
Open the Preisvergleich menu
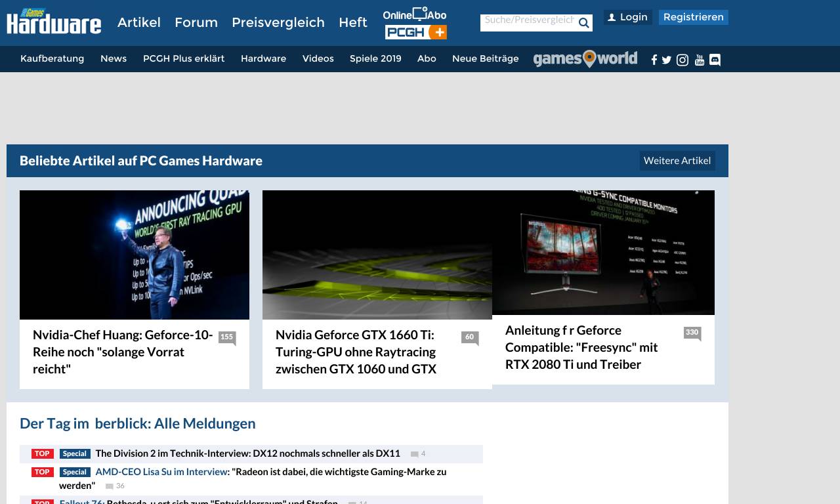click(278, 22)
